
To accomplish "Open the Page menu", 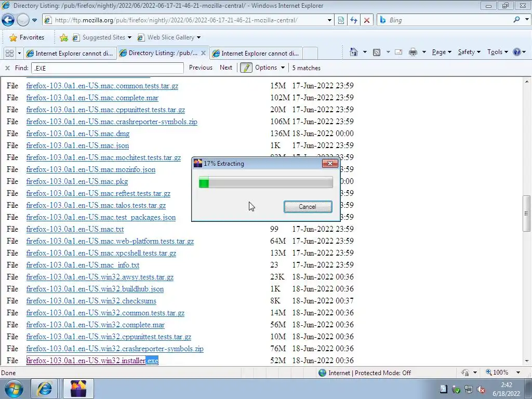I will tap(442, 52).
